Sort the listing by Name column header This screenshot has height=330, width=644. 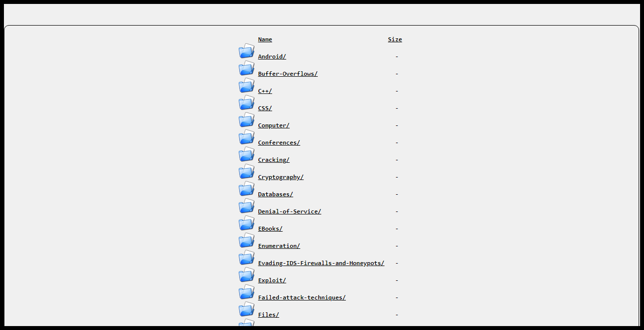(265, 39)
